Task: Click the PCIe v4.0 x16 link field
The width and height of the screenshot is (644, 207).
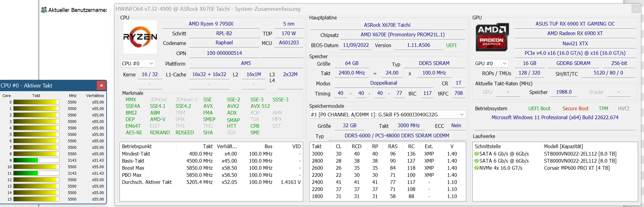Action: [x=575, y=53]
